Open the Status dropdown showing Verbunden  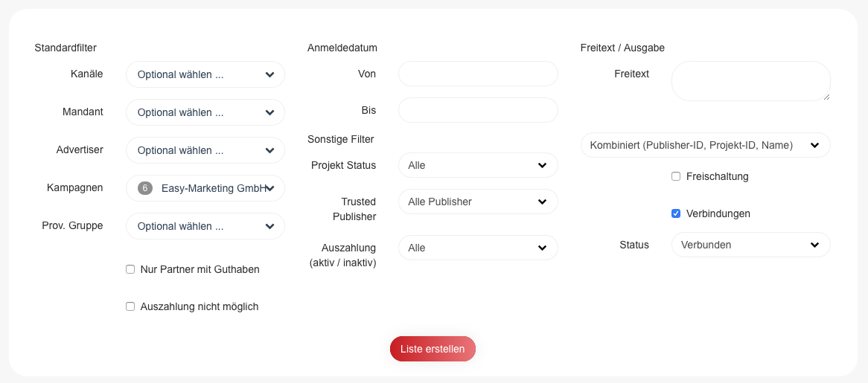coord(750,245)
